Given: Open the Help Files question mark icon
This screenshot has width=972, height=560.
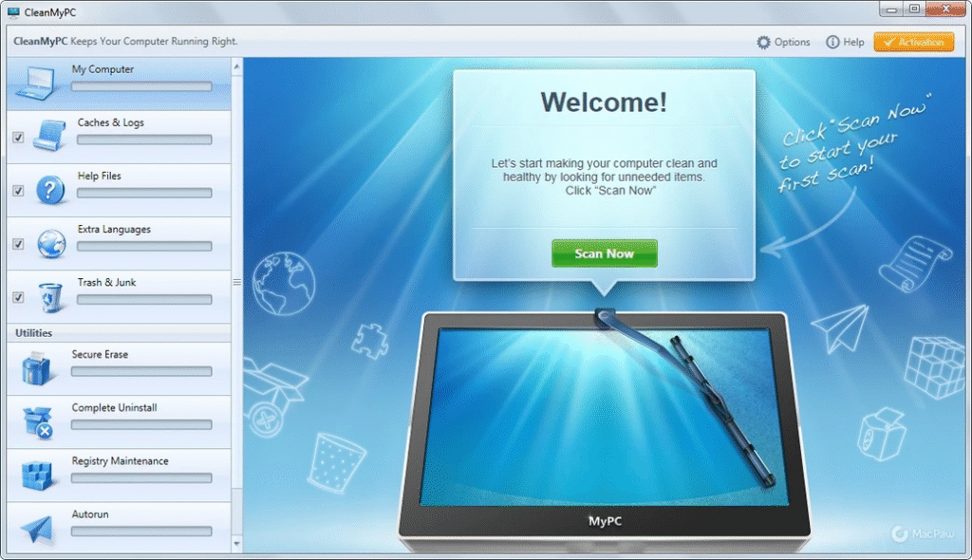Looking at the screenshot, I should click(x=50, y=190).
